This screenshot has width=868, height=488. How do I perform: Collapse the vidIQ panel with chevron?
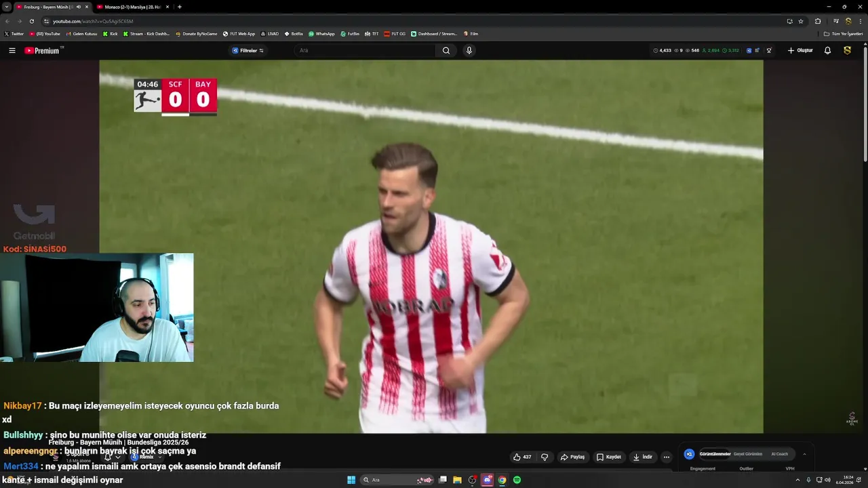[805, 454]
